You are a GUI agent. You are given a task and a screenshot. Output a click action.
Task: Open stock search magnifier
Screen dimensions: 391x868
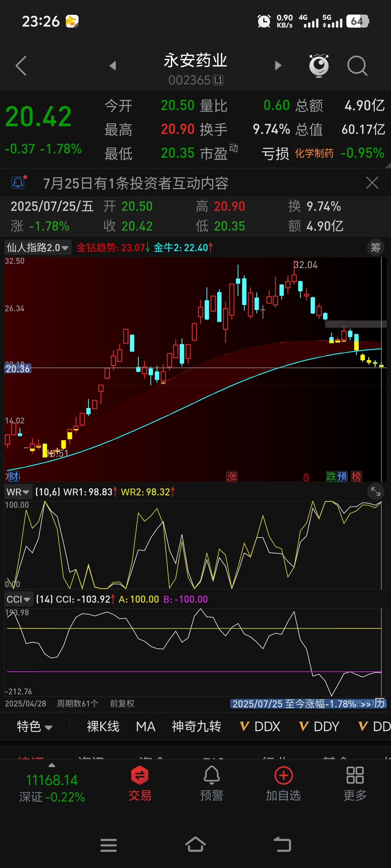pos(357,66)
